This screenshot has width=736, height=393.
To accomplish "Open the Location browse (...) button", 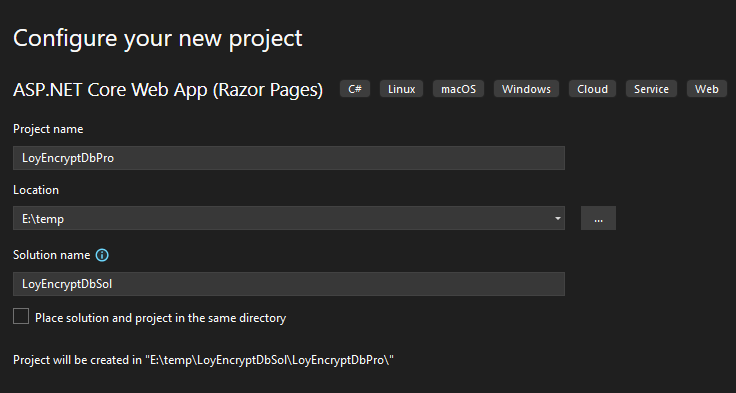I will (x=598, y=218).
